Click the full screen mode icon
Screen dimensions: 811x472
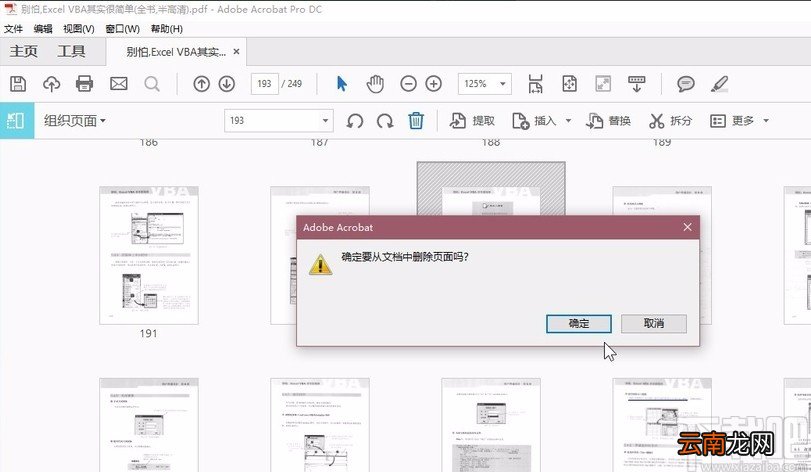(603, 84)
